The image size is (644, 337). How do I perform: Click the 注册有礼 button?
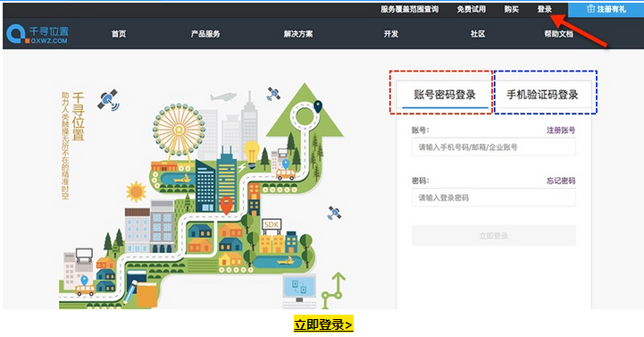click(606, 10)
